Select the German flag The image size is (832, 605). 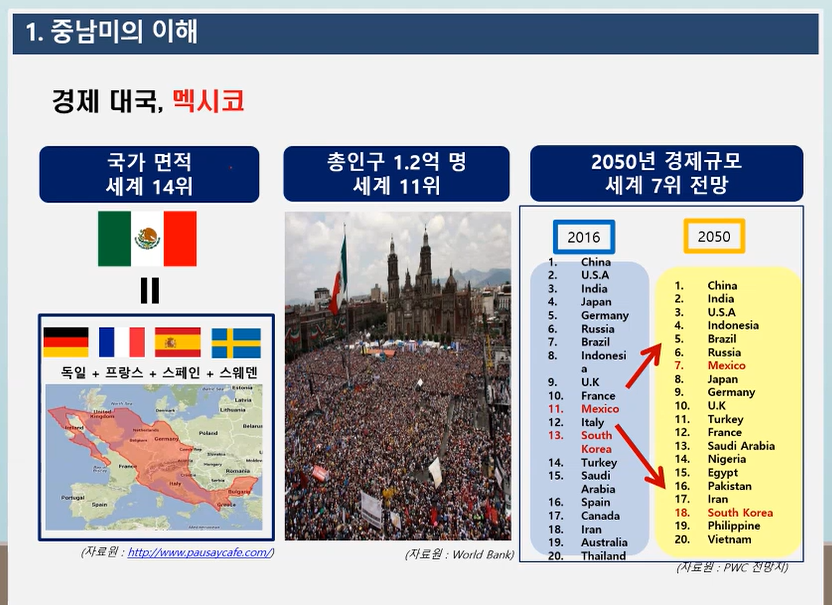66,342
